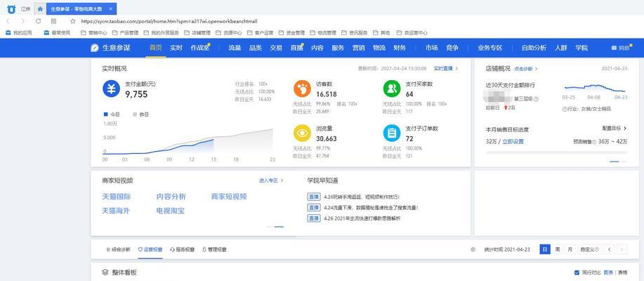Switch overview to 表格 view

[623, 273]
